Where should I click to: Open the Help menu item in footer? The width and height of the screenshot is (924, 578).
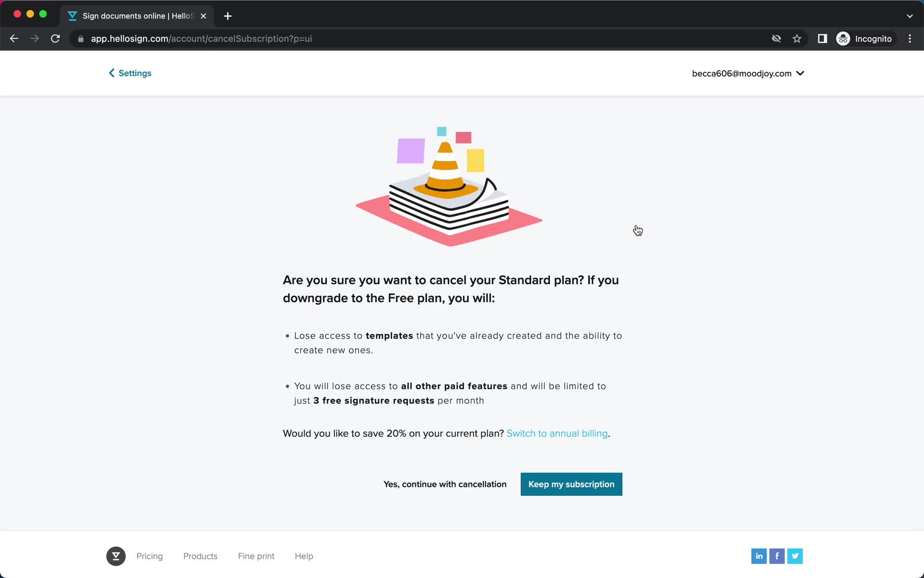tap(304, 555)
